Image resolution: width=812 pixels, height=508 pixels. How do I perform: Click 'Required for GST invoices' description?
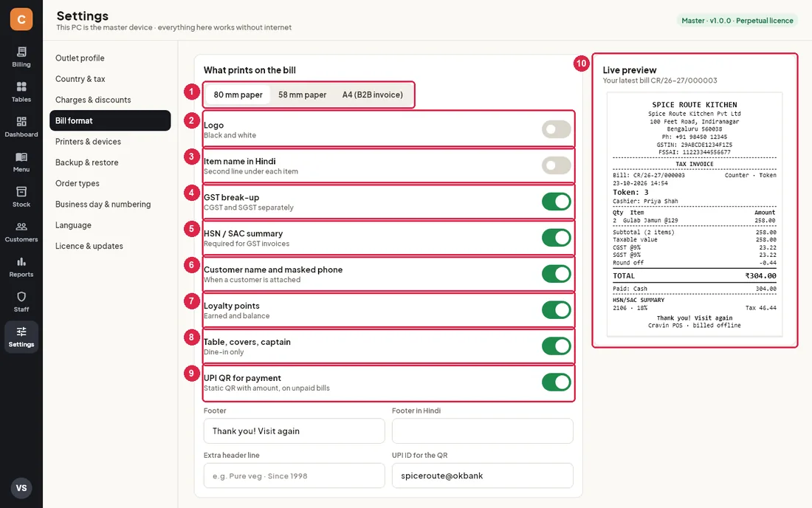point(247,244)
